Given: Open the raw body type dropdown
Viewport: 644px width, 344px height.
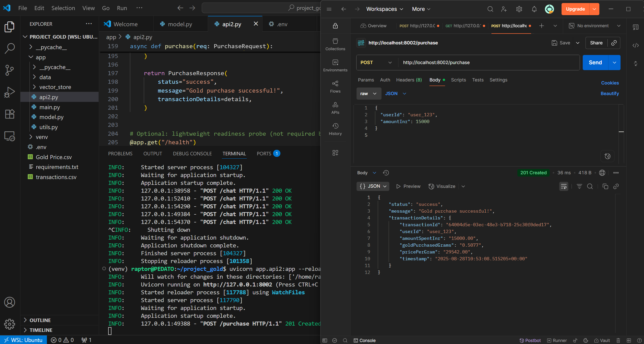Looking at the screenshot, I should coord(368,94).
